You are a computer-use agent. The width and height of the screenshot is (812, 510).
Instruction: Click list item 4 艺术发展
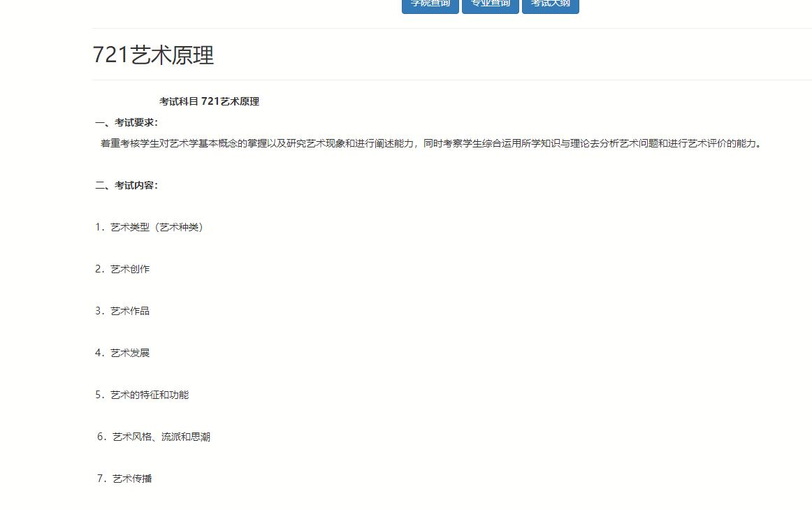pos(123,353)
